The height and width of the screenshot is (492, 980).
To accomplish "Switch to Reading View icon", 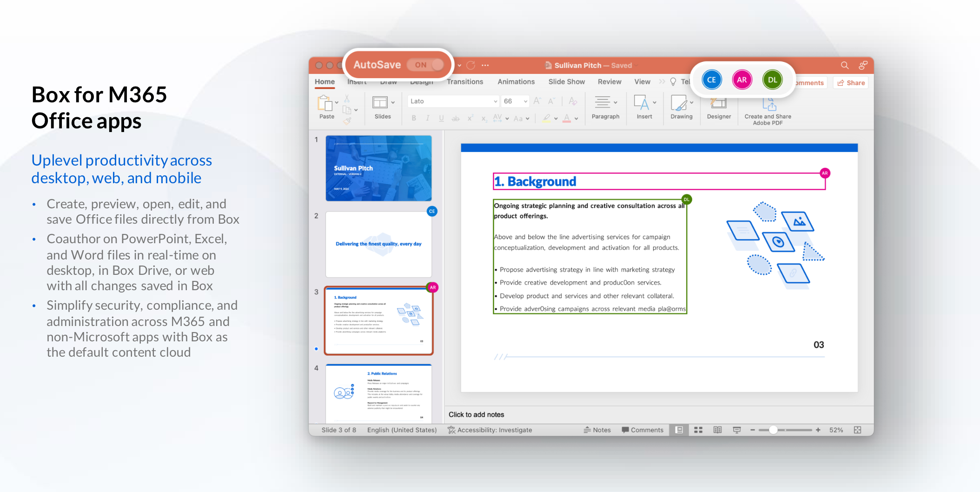I will click(717, 430).
